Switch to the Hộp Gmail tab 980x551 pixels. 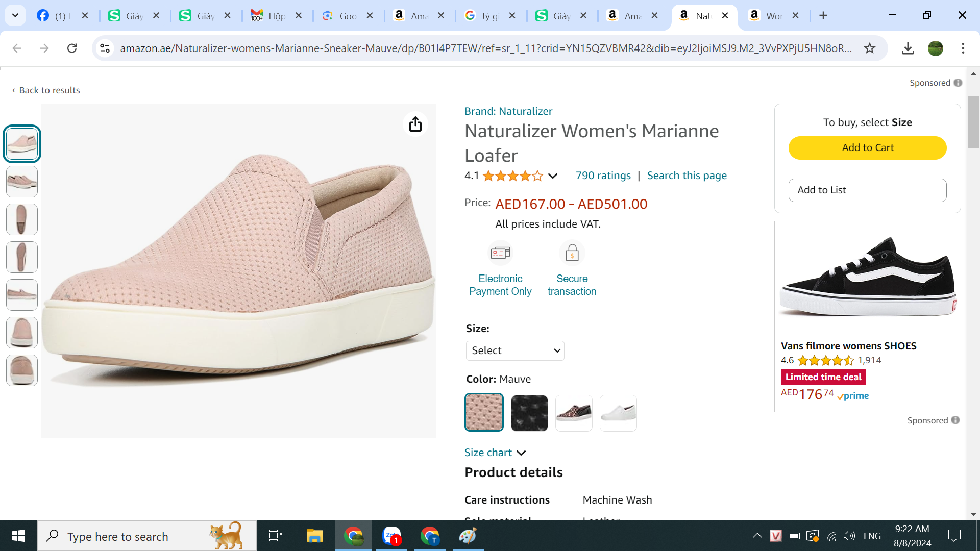click(276, 16)
